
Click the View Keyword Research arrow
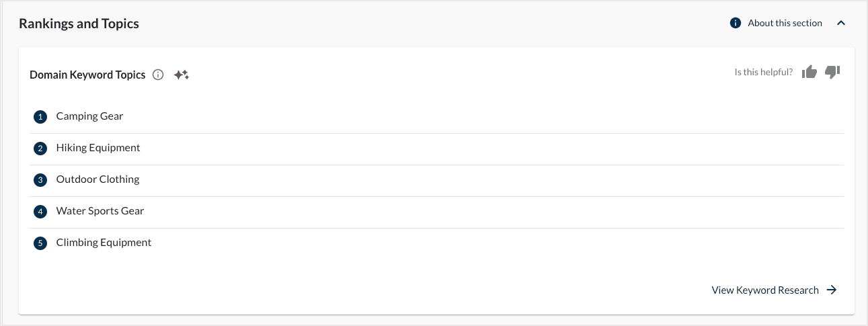point(832,290)
